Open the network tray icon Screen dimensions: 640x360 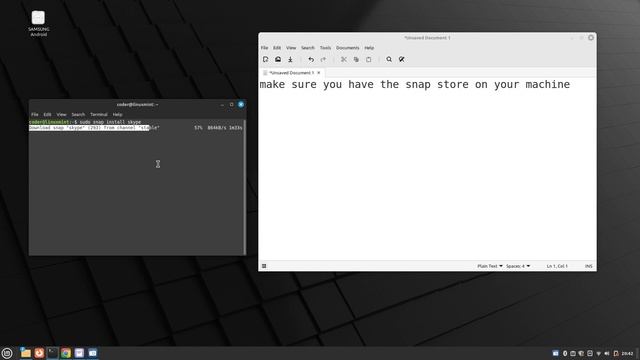pyautogui.click(x=598, y=353)
